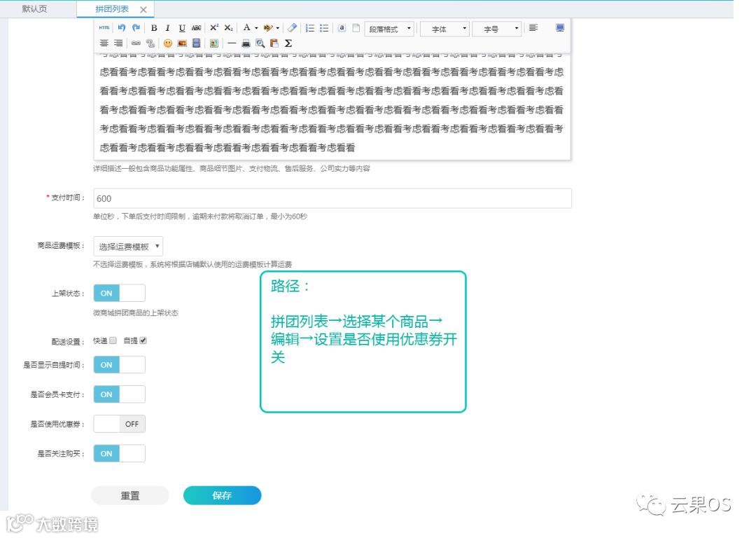Open font color dropdown arrow
This screenshot has height=538, width=756.
[x=256, y=28]
